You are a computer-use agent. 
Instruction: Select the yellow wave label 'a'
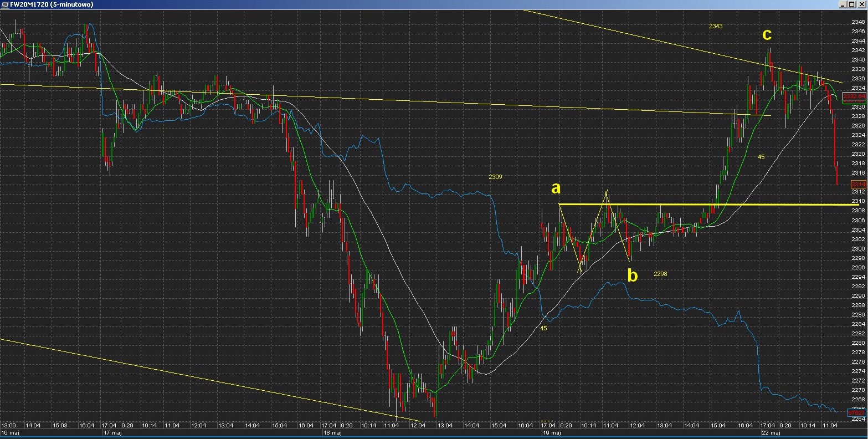click(x=556, y=188)
